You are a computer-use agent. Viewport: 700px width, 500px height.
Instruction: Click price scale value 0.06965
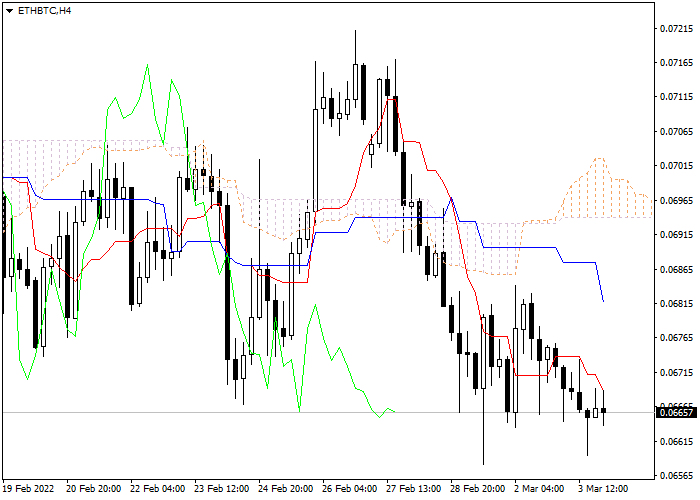[677, 200]
